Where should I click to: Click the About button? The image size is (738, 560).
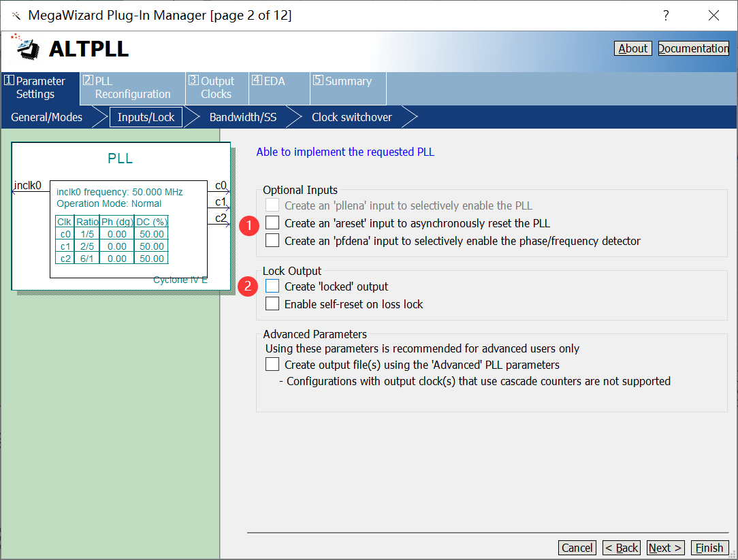coord(632,48)
